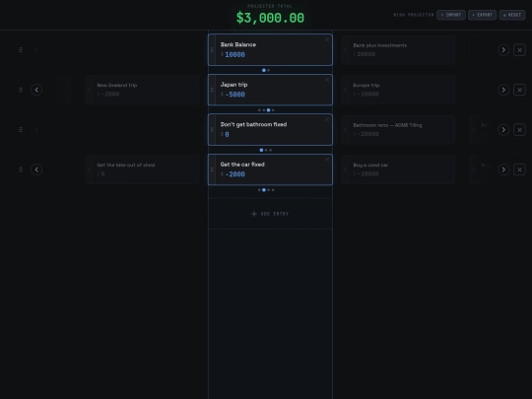Image resolution: width=532 pixels, height=399 pixels.
Task: Remove the Don't get bathroom fixed card
Action: [327, 119]
